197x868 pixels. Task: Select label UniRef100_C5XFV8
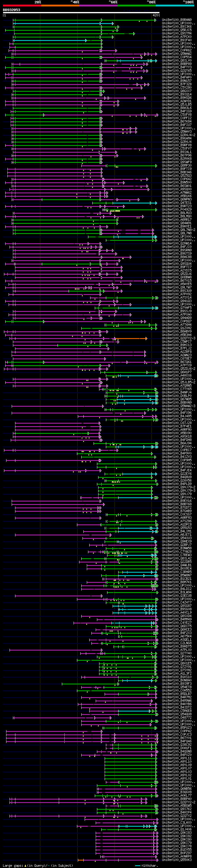(176, 115)
